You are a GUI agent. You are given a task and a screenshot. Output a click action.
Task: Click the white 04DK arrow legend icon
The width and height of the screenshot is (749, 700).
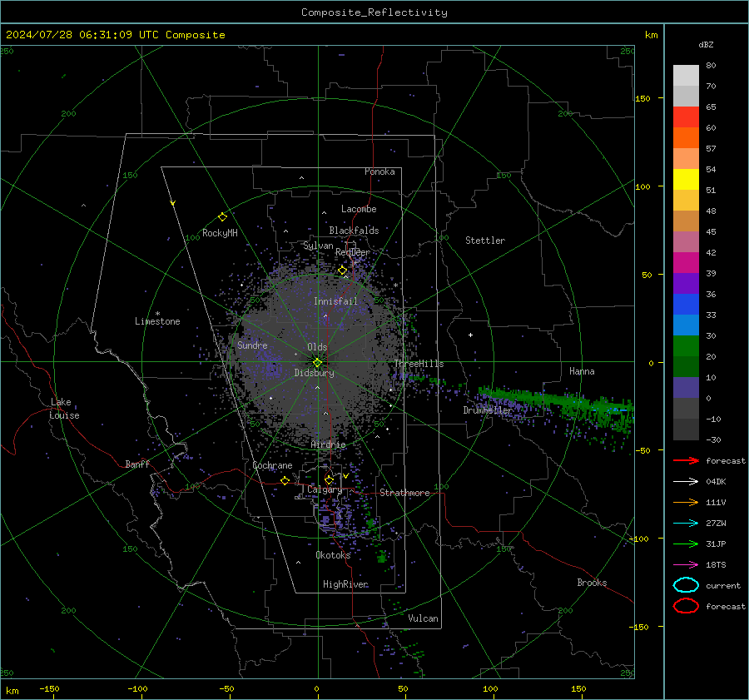[686, 481]
